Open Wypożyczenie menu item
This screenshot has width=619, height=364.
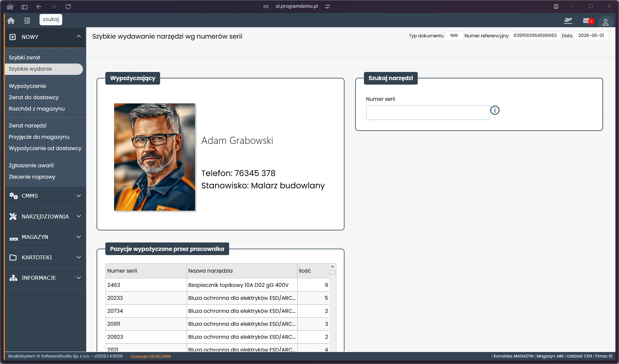click(27, 86)
